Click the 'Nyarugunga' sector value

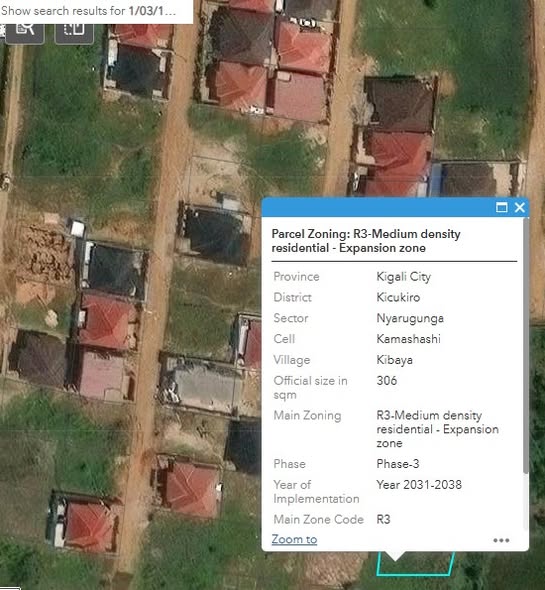410,318
